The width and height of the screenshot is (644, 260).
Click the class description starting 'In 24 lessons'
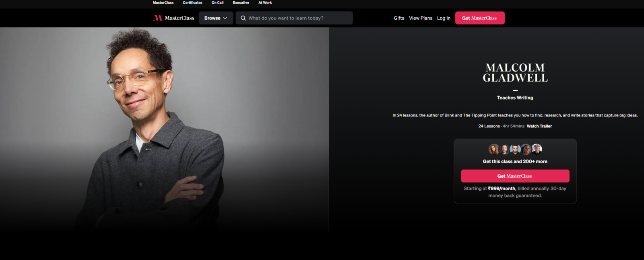[515, 115]
